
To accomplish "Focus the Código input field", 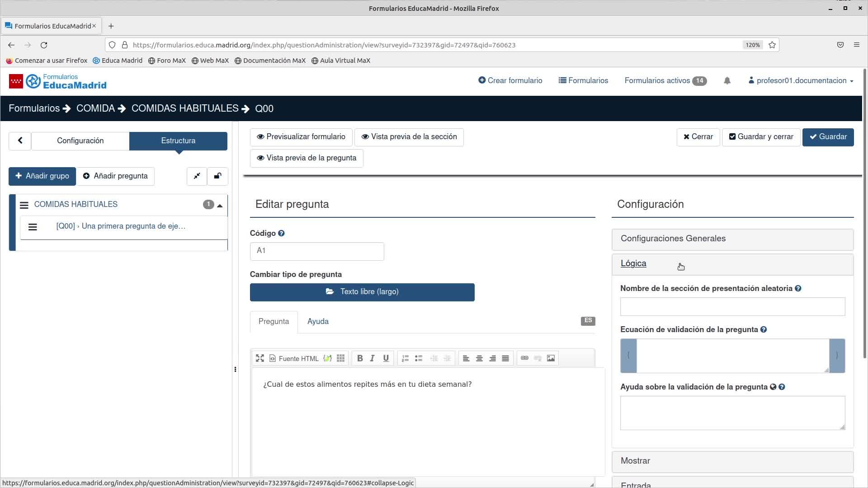I will coord(317,251).
